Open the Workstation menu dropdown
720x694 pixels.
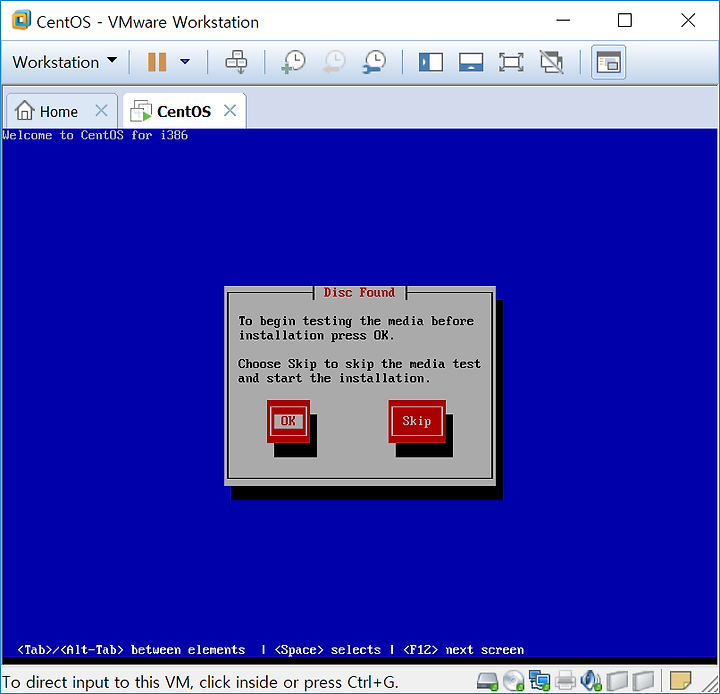(x=65, y=62)
